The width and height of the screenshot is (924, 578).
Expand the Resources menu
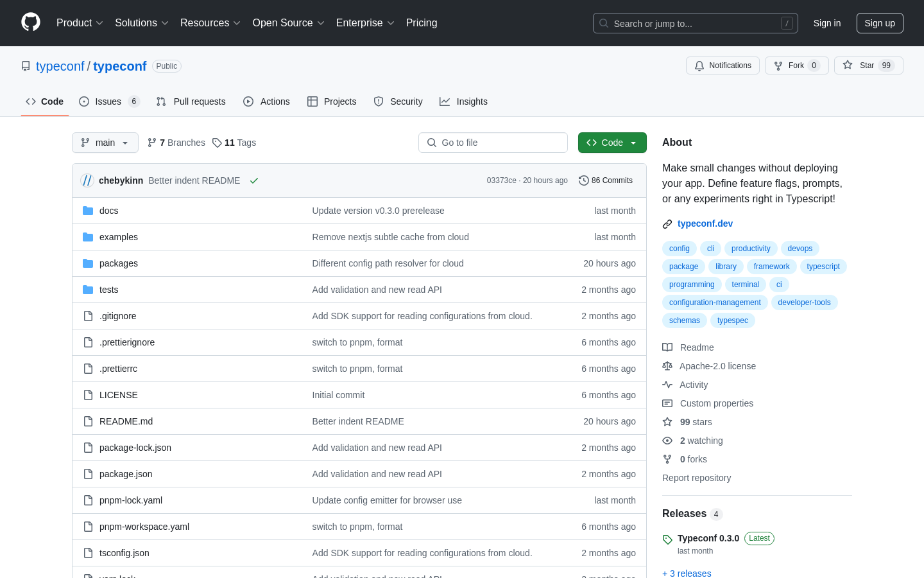pos(210,23)
